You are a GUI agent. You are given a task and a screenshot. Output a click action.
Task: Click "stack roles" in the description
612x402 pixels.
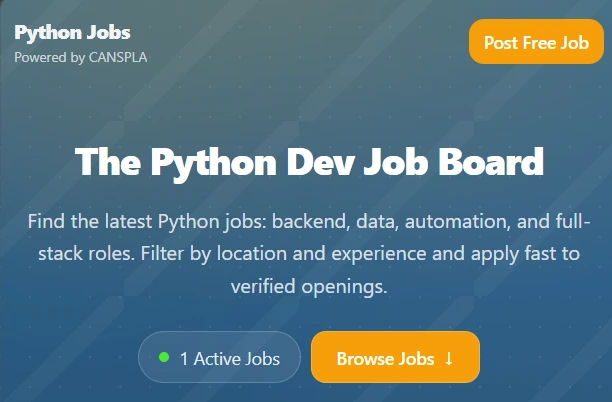75,254
